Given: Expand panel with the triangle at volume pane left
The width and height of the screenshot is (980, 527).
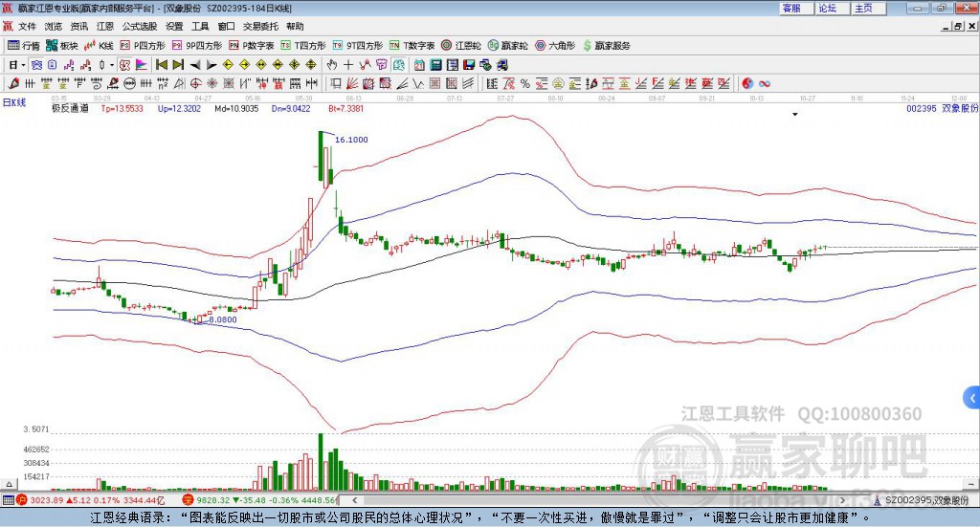Looking at the screenshot, I should coord(9,484).
